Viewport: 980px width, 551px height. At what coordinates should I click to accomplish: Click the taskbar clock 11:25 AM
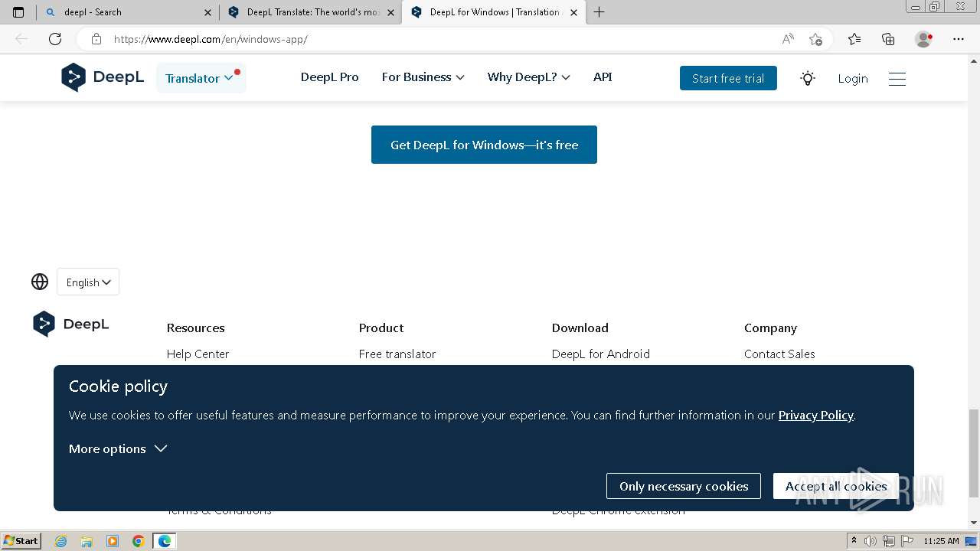point(941,541)
